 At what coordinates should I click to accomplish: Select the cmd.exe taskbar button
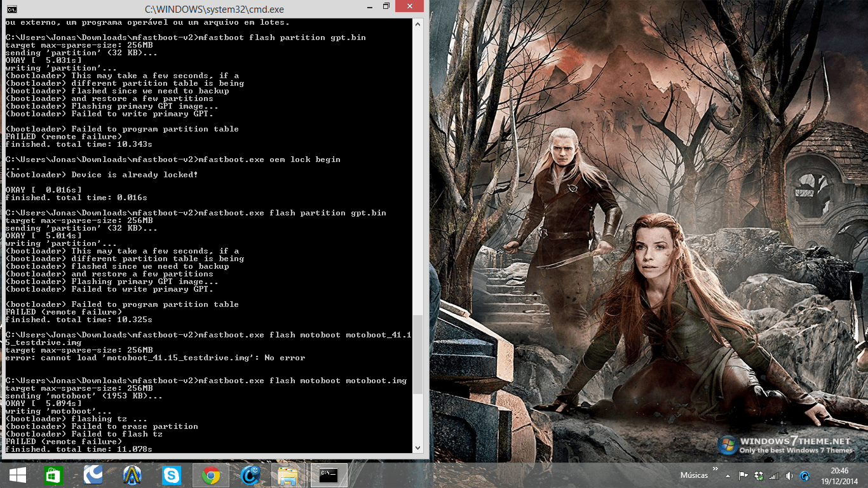(x=329, y=475)
